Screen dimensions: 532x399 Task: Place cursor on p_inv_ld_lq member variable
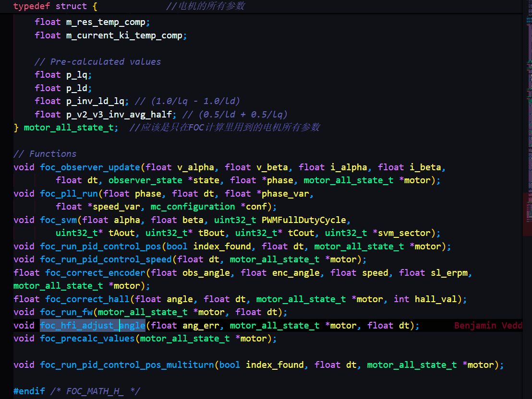click(x=95, y=101)
